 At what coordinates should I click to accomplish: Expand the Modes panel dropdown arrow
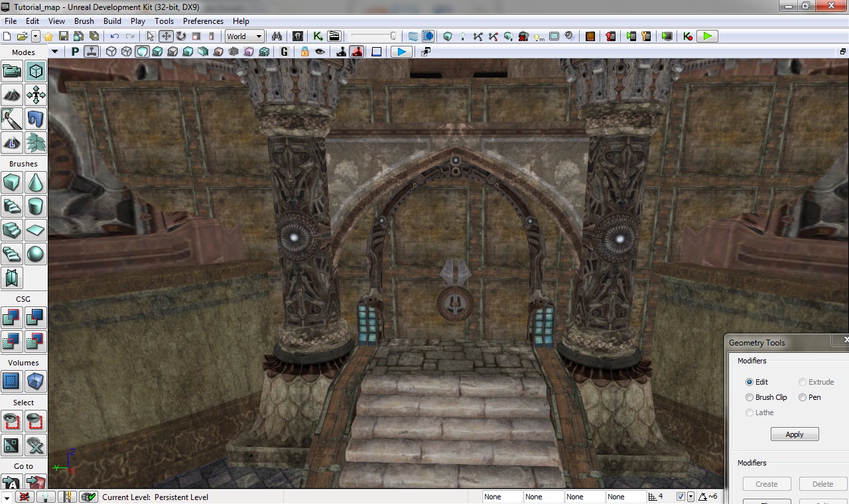click(54, 52)
